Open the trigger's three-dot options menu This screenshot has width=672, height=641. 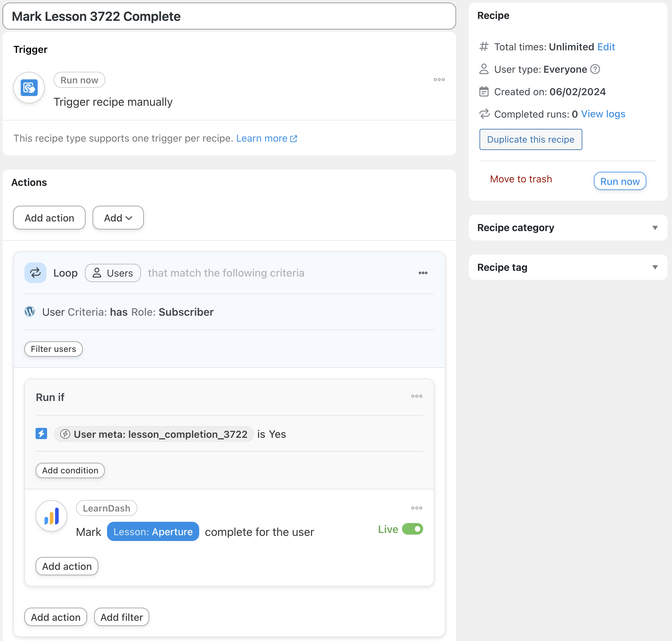(439, 79)
